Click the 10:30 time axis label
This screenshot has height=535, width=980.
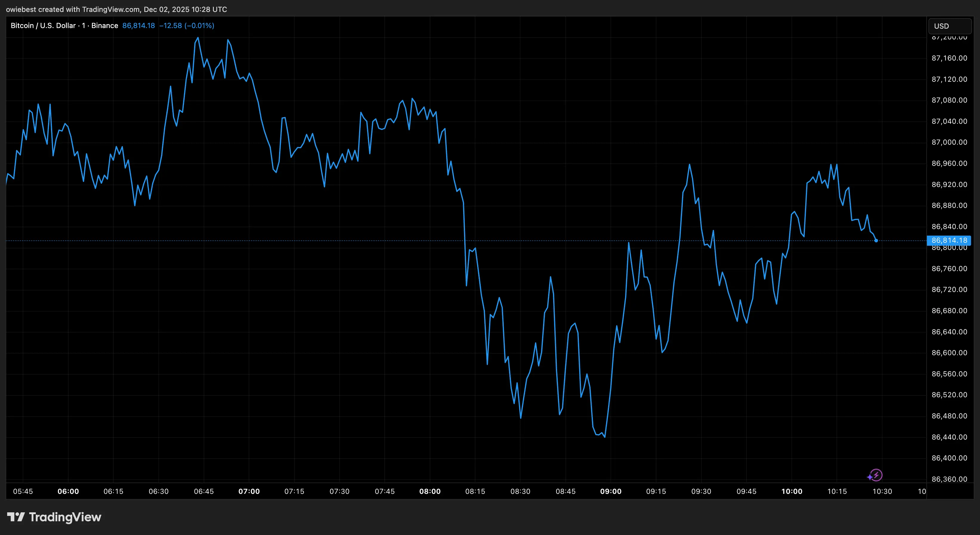pyautogui.click(x=882, y=491)
